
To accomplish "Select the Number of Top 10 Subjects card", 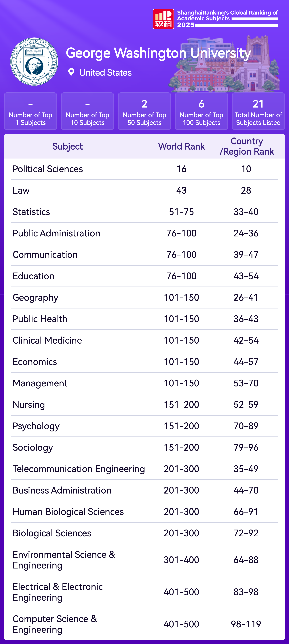I will click(x=87, y=111).
